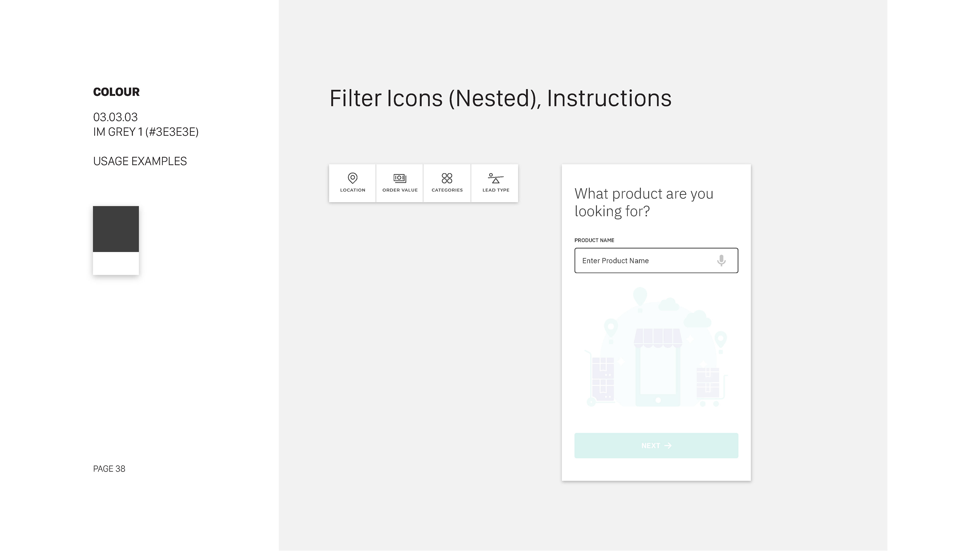The height and width of the screenshot is (551, 980).
Task: Focus the Enter Product Name field
Action: [x=656, y=260]
